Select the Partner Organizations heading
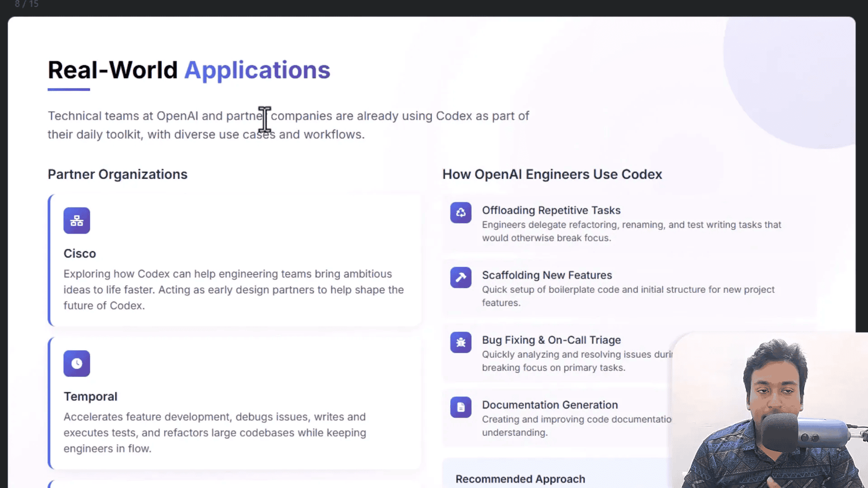 (x=118, y=174)
